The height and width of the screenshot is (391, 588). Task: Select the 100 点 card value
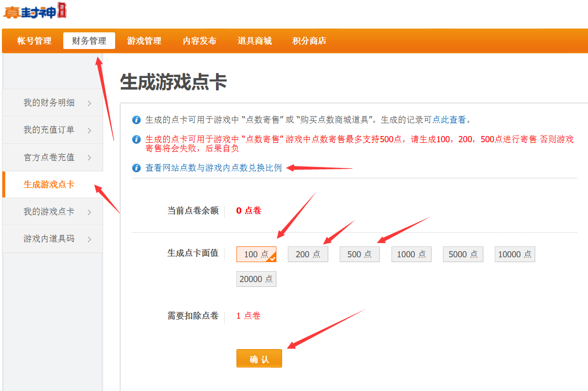pos(256,254)
